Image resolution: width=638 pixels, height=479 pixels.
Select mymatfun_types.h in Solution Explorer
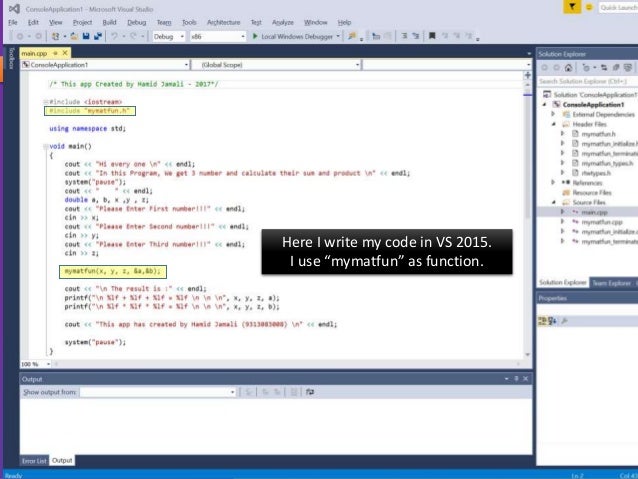tap(607, 163)
